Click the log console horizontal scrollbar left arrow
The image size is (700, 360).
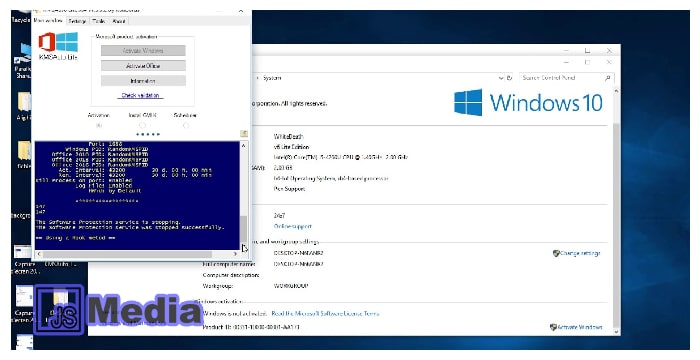(x=39, y=254)
